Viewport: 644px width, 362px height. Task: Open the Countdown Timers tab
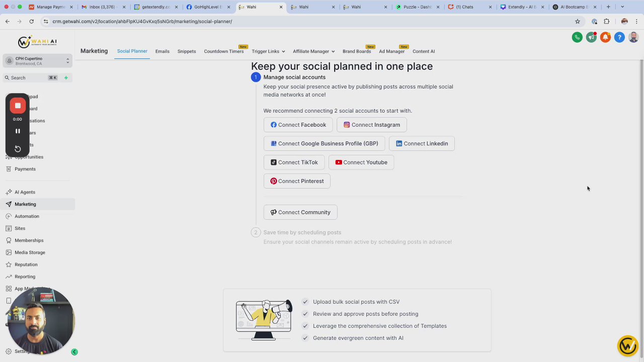pyautogui.click(x=224, y=51)
